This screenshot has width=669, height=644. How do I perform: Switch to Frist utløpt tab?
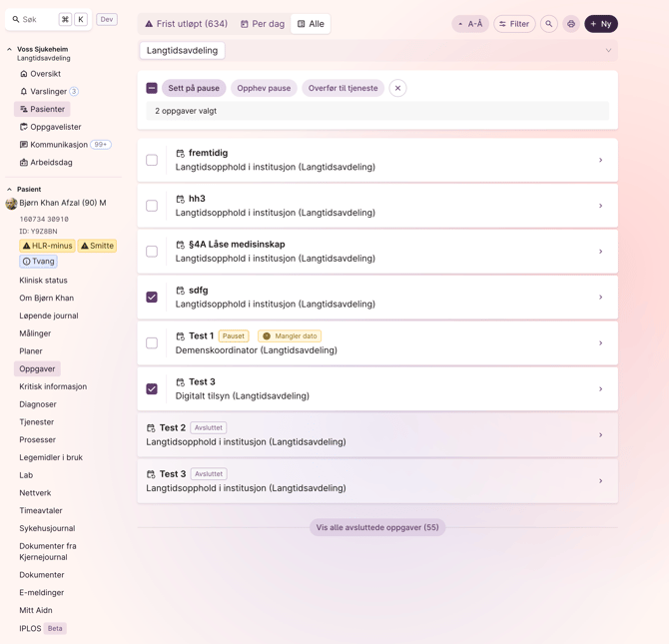pos(186,24)
